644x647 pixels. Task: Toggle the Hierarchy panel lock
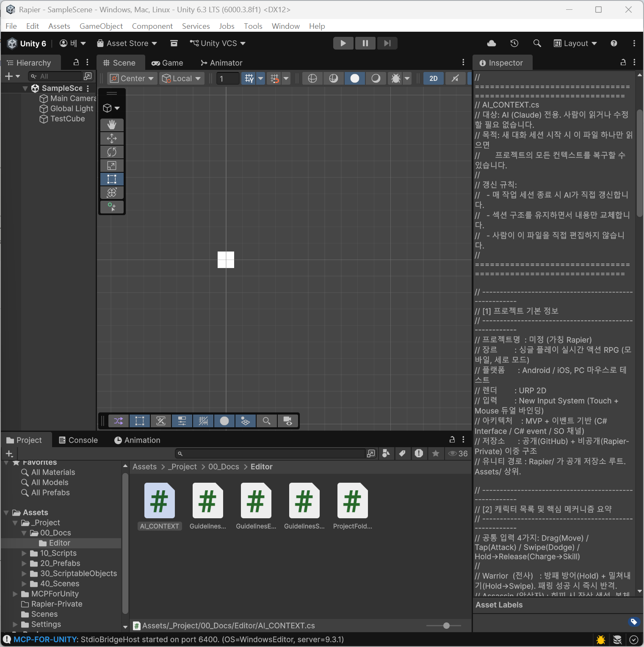[76, 62]
